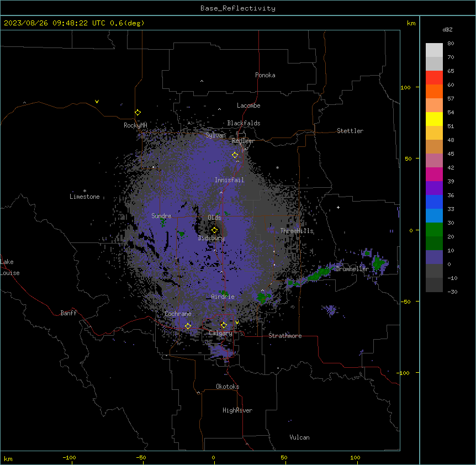Click the Didsbury town label
Screen dimensions: 476x465
click(211, 238)
